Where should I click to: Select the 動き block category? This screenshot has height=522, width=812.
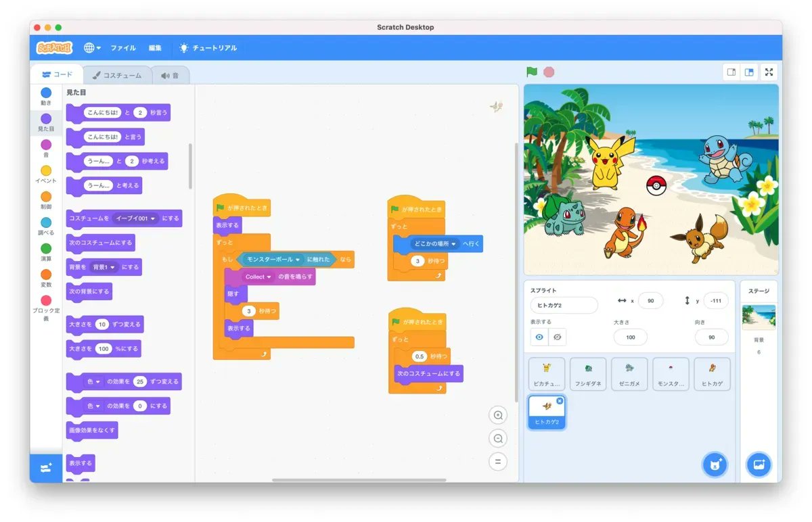point(45,97)
